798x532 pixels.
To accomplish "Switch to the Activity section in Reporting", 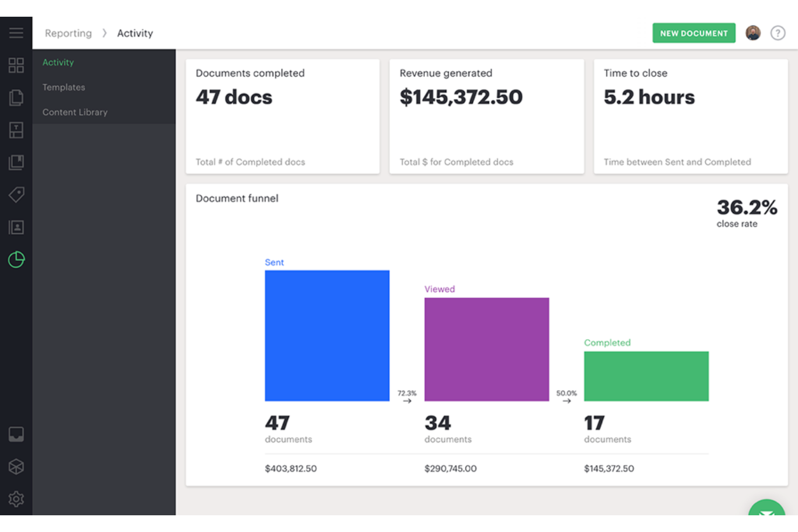I will [x=58, y=62].
